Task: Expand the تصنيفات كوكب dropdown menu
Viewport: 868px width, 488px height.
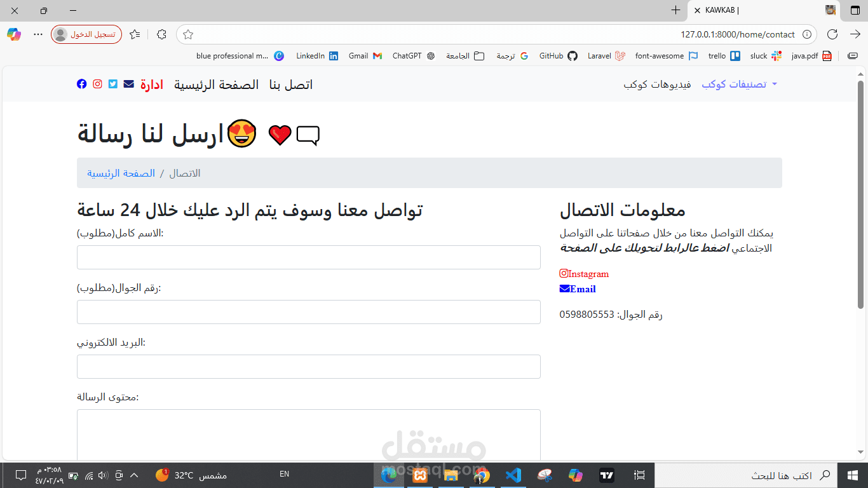Action: 740,85
